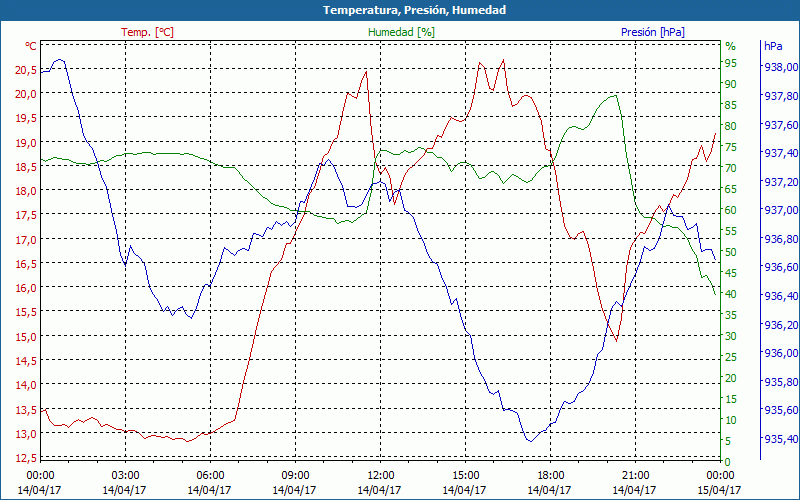Click the '95' humidity axis value
Image resolution: width=800 pixels, height=500 pixels.
click(x=731, y=63)
